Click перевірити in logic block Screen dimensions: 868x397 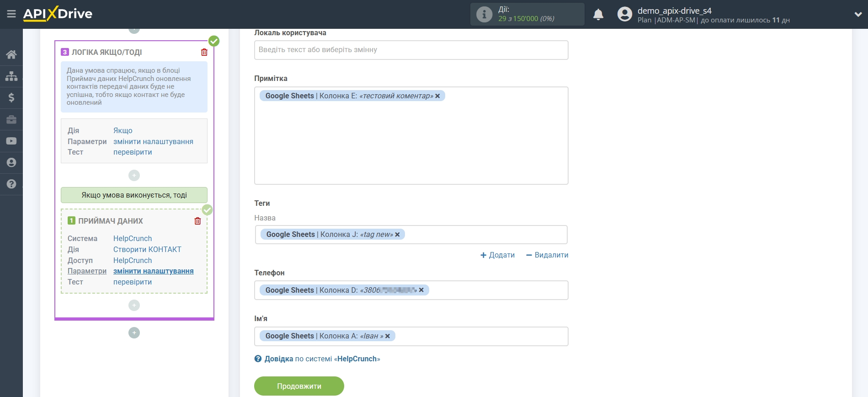(133, 152)
